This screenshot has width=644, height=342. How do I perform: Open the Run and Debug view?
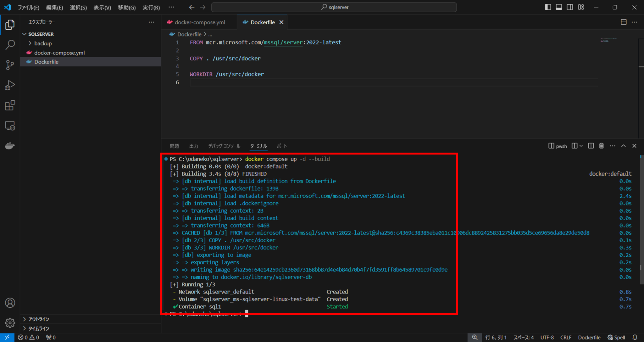[10, 85]
